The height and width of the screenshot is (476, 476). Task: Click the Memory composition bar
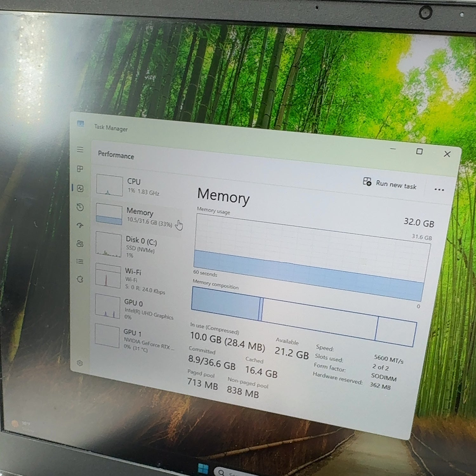tap(304, 317)
